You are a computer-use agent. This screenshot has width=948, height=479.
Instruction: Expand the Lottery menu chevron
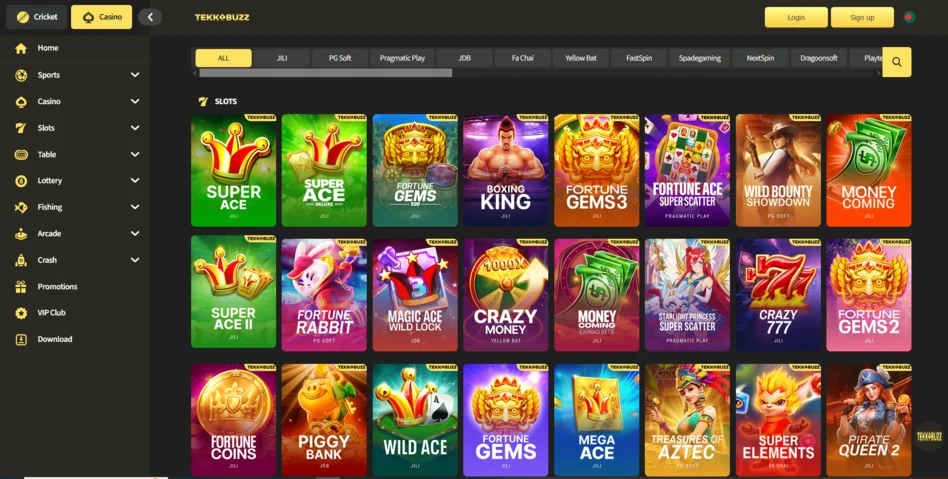135,180
